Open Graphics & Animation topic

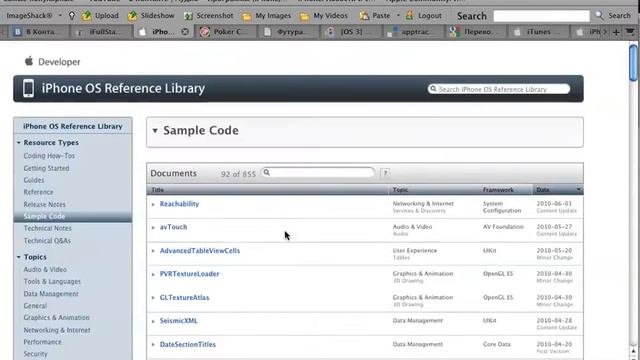pyautogui.click(x=56, y=318)
